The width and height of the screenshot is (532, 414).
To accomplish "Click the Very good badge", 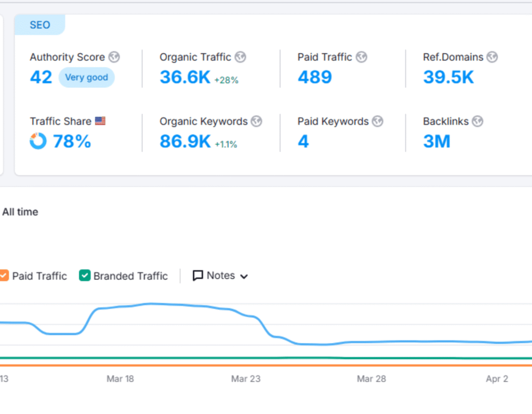I will 86,77.
